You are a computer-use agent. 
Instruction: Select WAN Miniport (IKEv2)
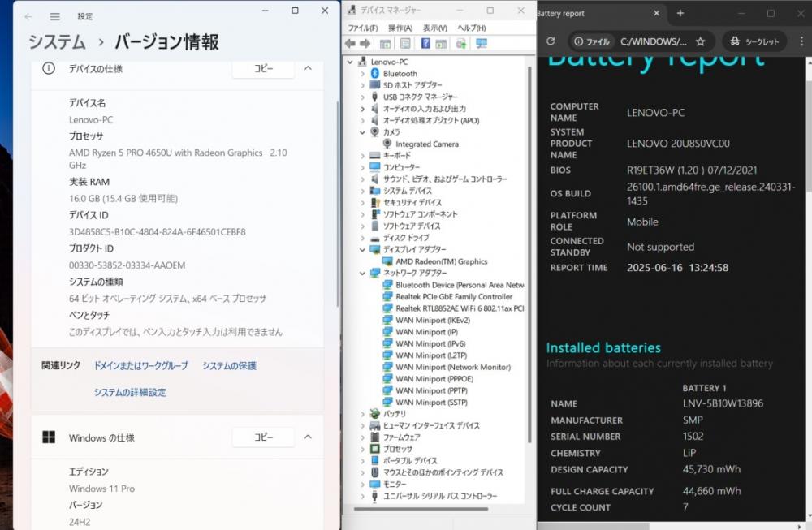433,321
